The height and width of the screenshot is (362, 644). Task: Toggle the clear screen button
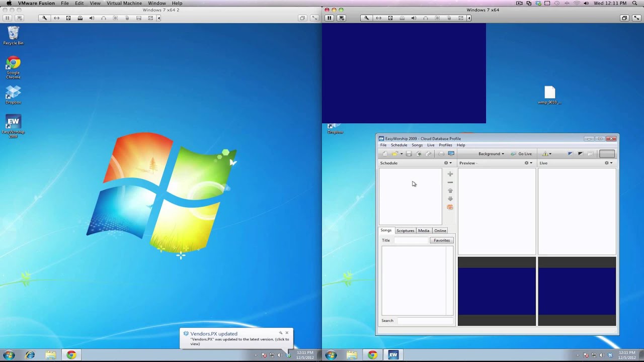pos(590,154)
